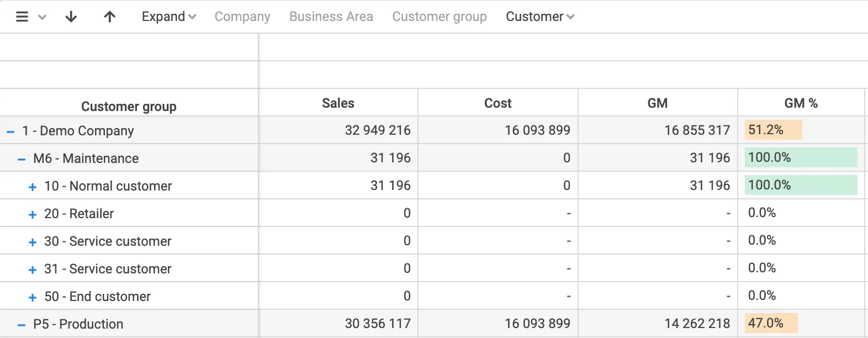Viewport: 868px width, 338px height.
Task: Open the hamburger menu icon
Action: [x=22, y=17]
